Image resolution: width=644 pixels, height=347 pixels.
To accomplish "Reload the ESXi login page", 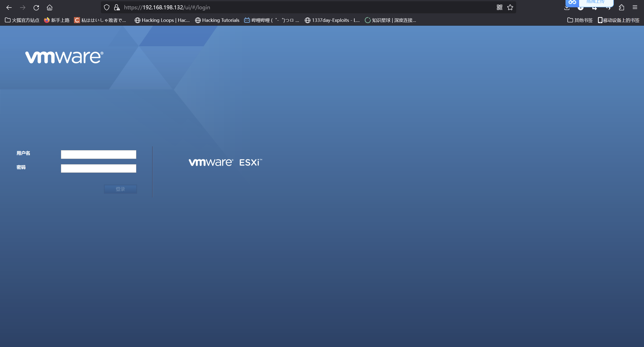I will tap(36, 8).
